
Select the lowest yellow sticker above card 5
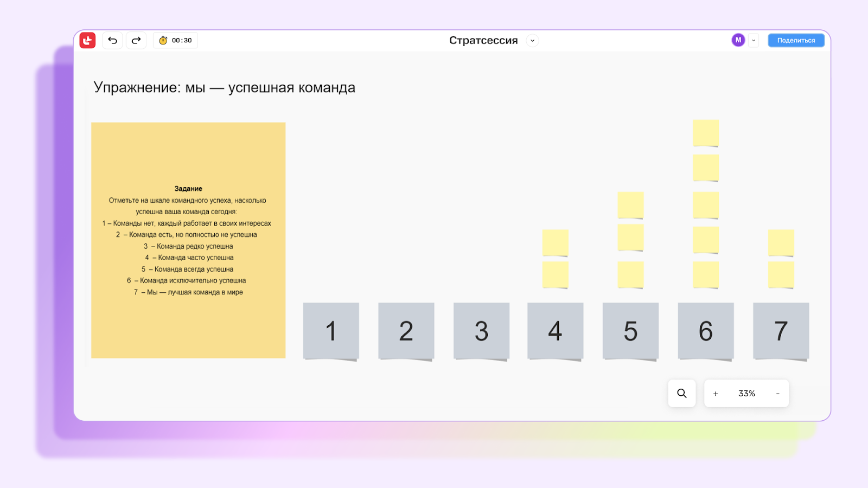630,275
